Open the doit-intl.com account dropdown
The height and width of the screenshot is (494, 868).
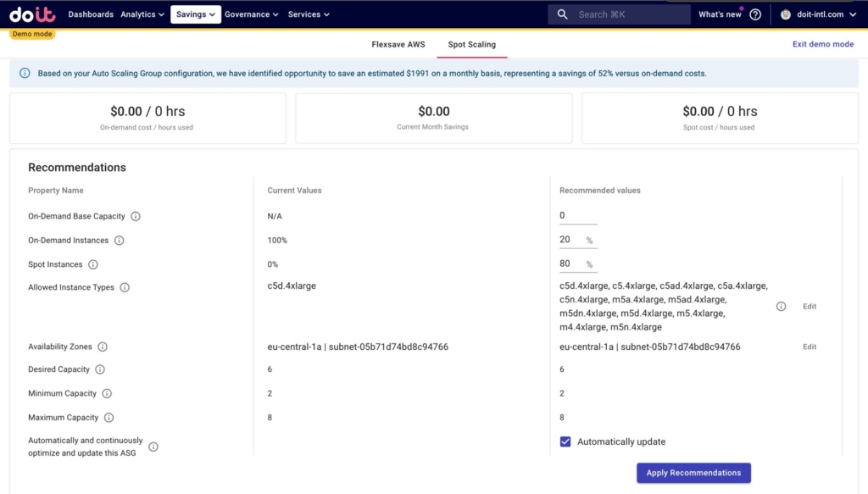pos(819,14)
